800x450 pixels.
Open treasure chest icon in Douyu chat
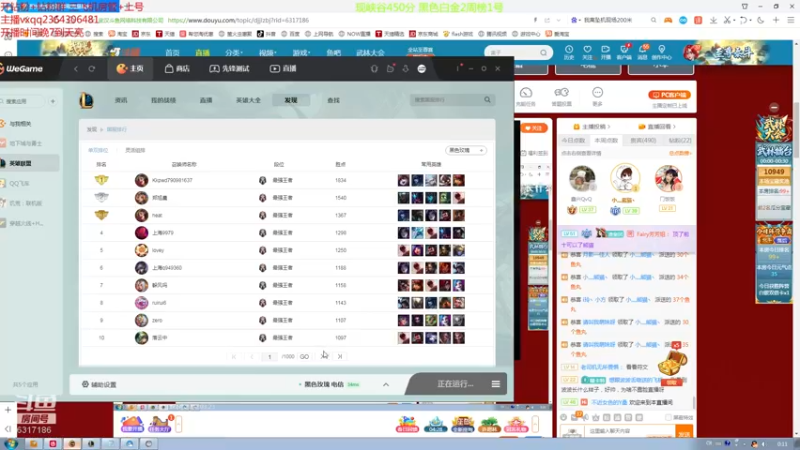point(672,363)
